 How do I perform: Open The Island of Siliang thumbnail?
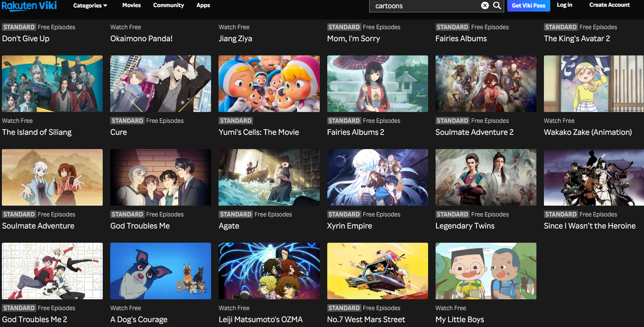pos(52,84)
